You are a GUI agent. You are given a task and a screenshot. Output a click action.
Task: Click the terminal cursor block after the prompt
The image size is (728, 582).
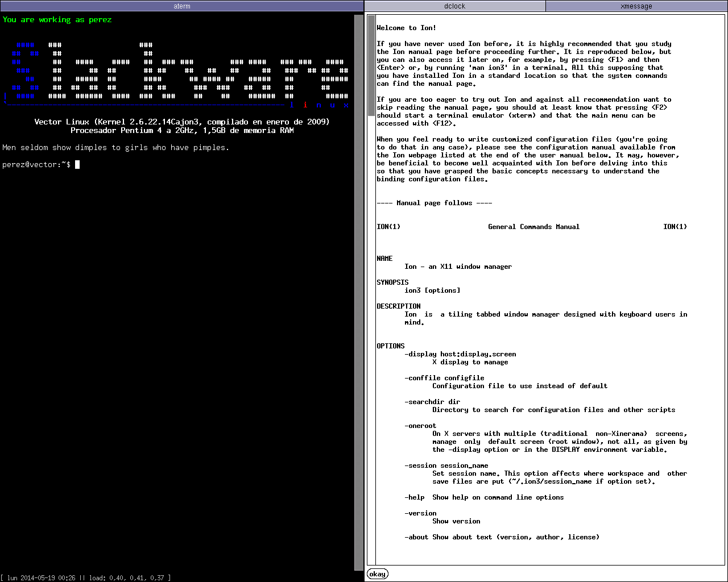click(77, 165)
